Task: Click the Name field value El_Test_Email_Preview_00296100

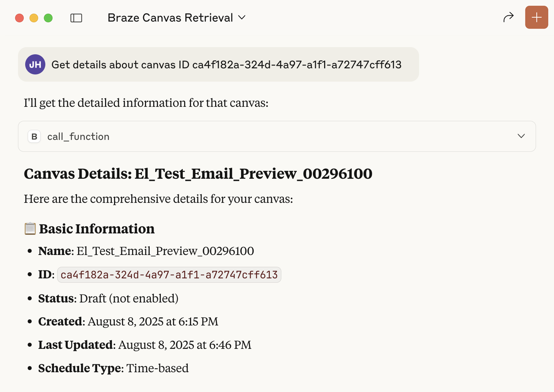Action: [165, 251]
